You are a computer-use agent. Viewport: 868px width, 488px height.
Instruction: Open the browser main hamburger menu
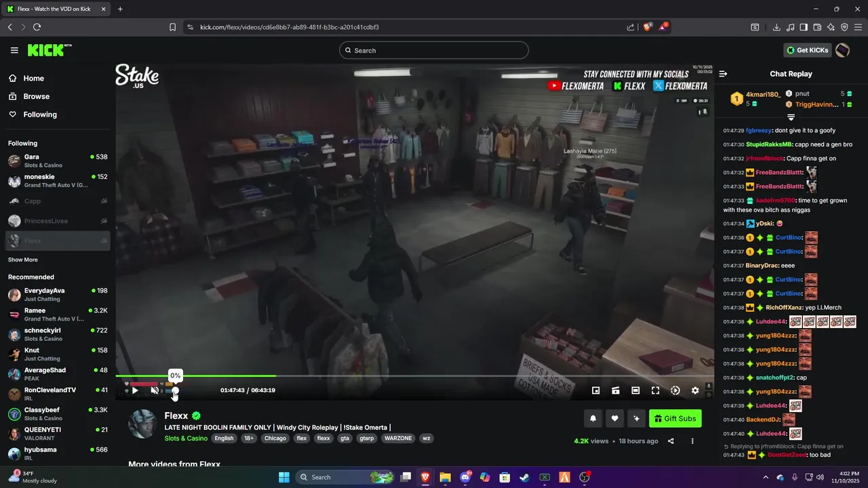click(x=858, y=27)
